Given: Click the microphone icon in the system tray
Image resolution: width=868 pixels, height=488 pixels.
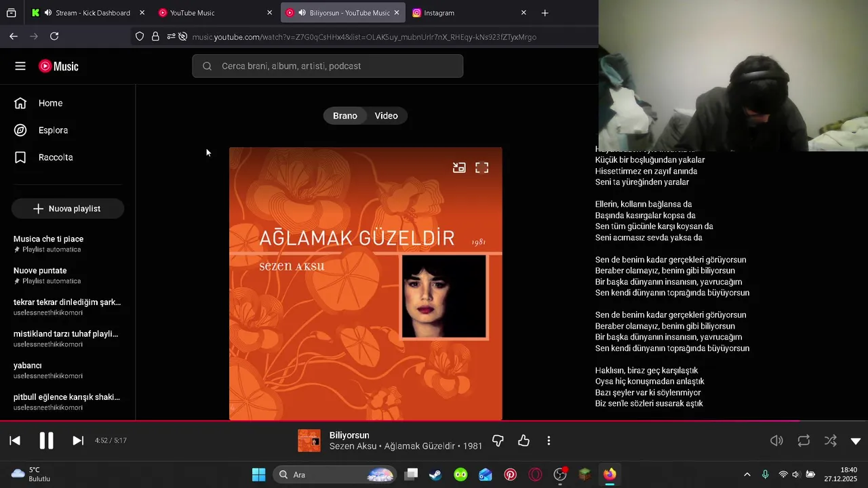Looking at the screenshot, I should (765, 474).
